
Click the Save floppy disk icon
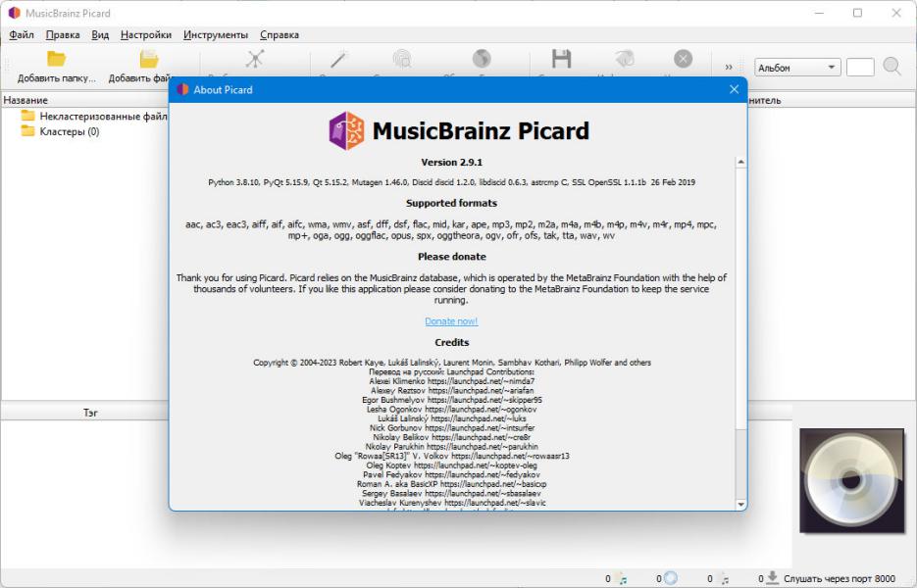click(x=561, y=59)
